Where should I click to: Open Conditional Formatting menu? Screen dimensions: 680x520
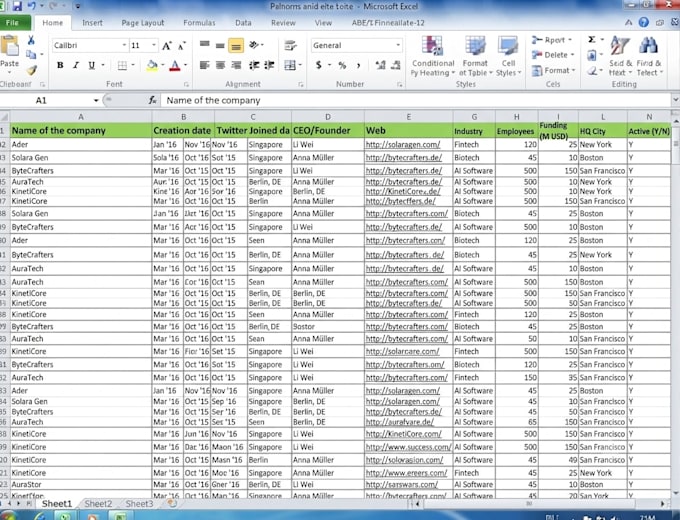coord(432,56)
